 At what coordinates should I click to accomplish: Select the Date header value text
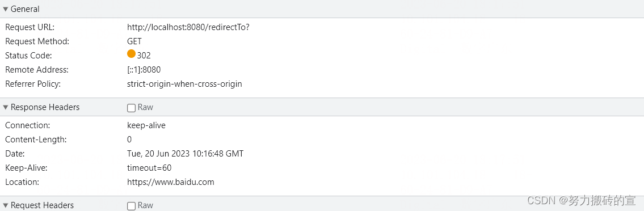point(185,154)
